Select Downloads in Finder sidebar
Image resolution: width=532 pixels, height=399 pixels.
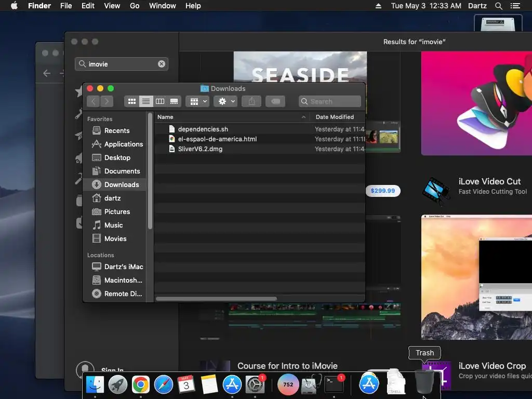[115, 184]
